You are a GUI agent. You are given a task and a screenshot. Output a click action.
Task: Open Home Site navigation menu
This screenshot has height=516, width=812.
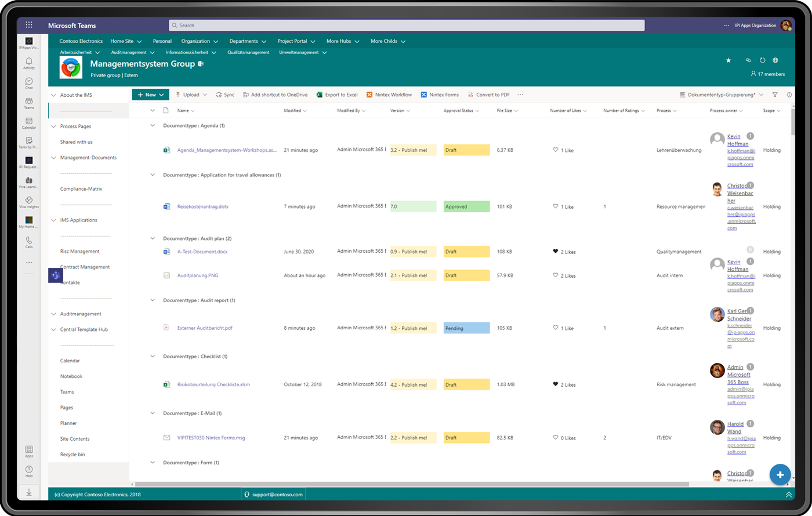pyautogui.click(x=126, y=41)
